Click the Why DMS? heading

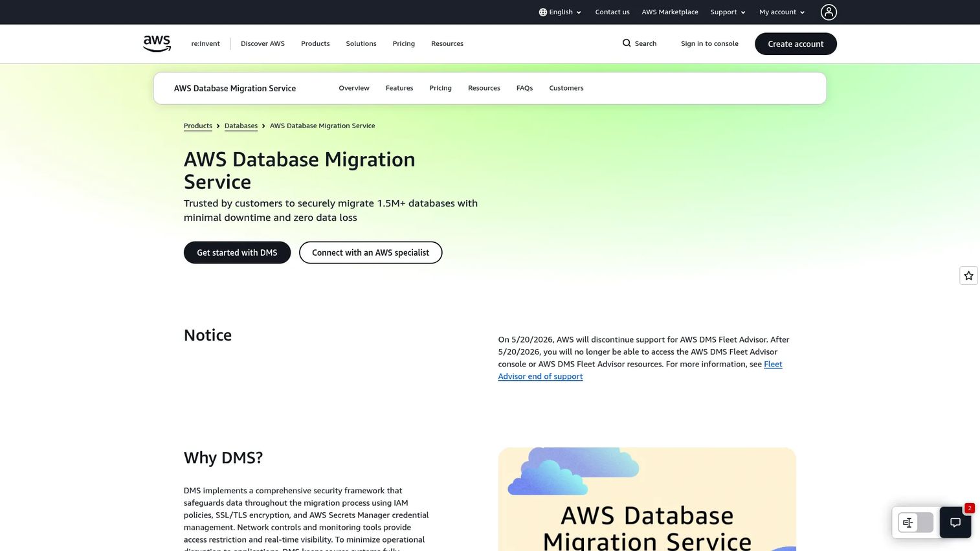pyautogui.click(x=223, y=458)
